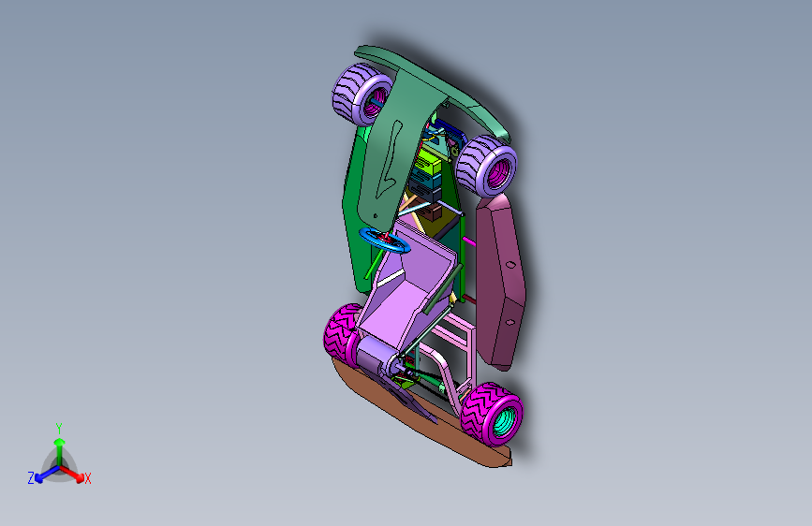Select the purple cylindrical motor behind the seat
Image resolution: width=812 pixels, height=526 pixels.
tap(375, 353)
